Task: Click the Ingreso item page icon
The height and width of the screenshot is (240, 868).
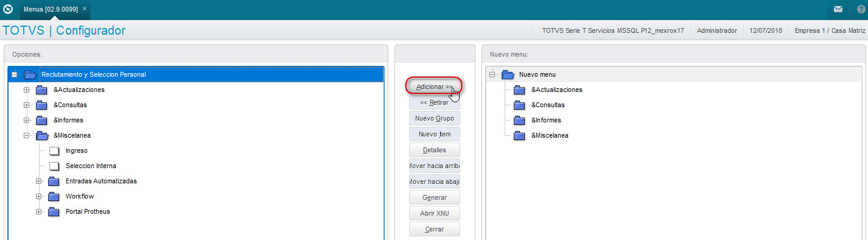Action: 54,151
